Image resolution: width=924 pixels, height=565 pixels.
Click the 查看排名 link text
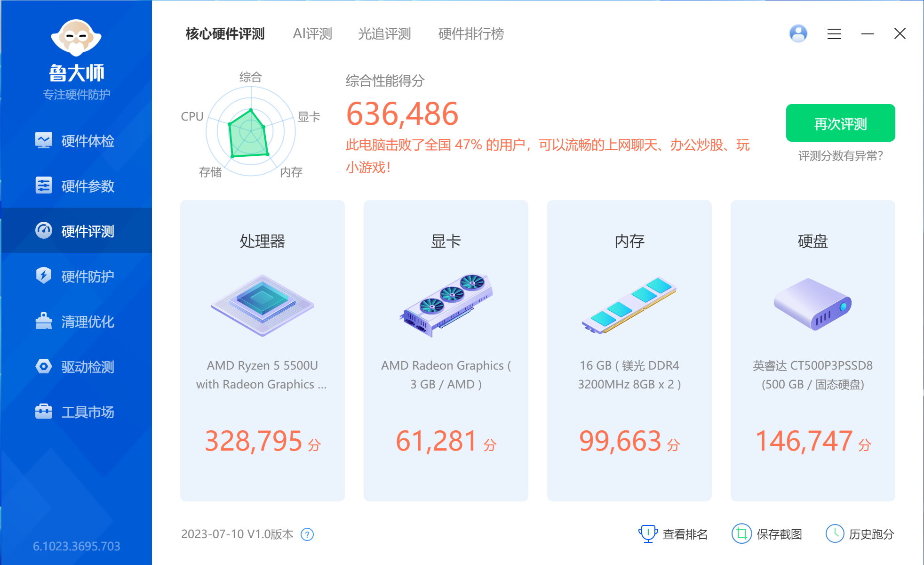click(685, 534)
